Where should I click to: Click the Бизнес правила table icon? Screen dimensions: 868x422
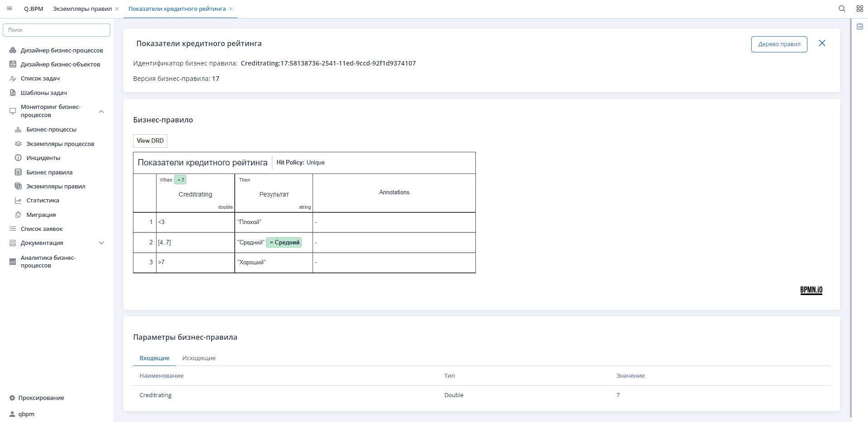coord(18,172)
